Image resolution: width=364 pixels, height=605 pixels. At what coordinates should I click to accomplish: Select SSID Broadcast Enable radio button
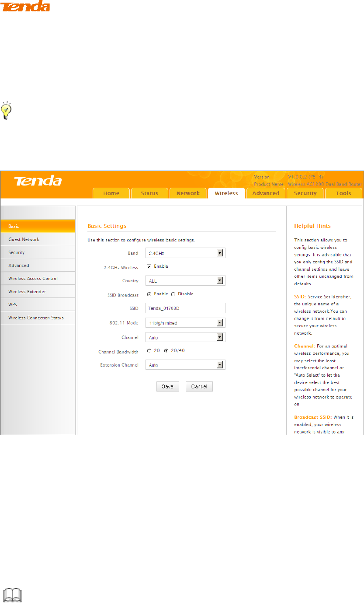(x=149, y=294)
